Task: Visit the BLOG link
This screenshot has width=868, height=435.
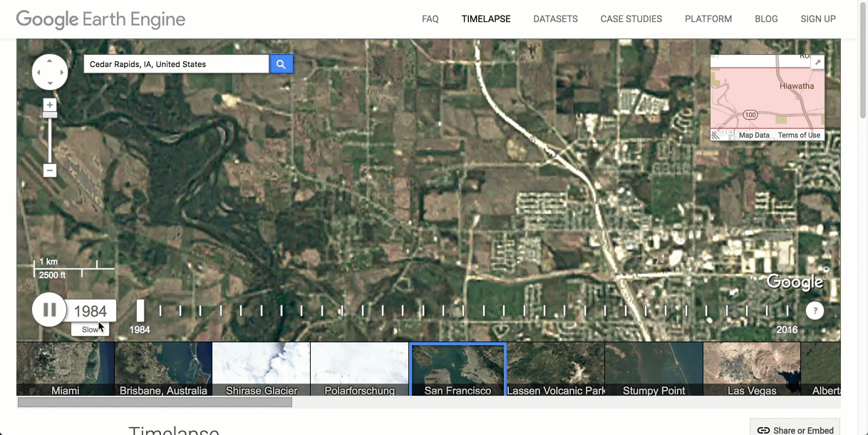Action: click(766, 19)
